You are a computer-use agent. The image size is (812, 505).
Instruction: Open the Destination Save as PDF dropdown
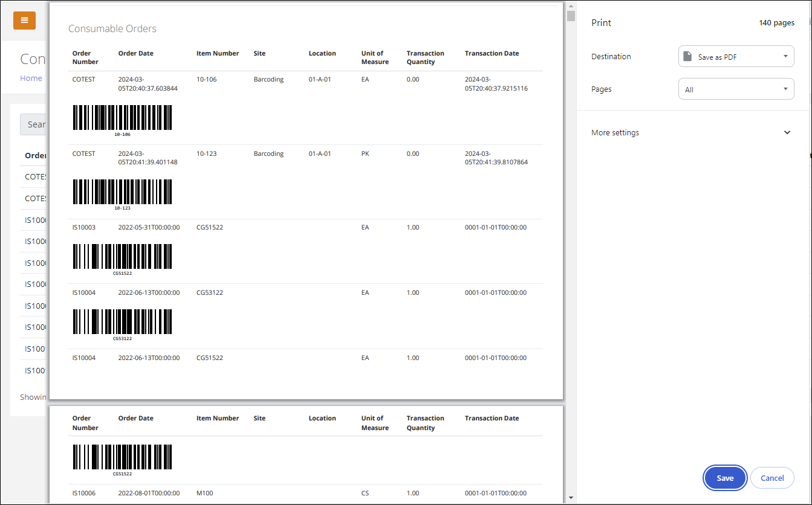(736, 57)
